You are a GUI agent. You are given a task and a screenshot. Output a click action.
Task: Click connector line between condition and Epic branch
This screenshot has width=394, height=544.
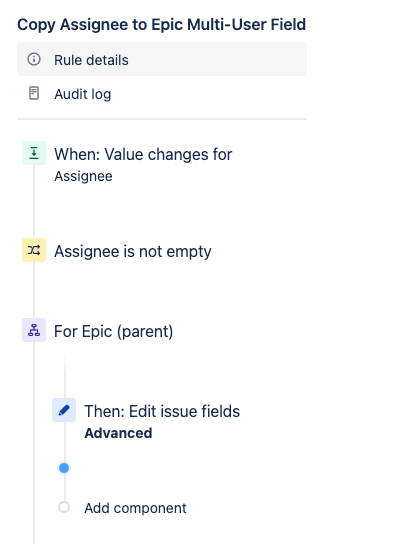pos(34,290)
